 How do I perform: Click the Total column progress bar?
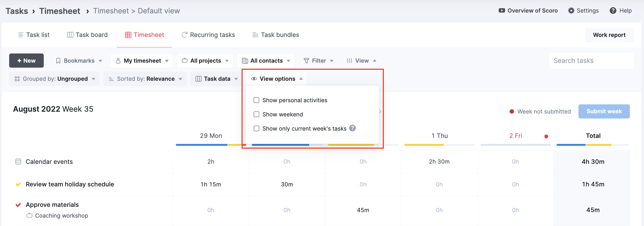pos(593,145)
